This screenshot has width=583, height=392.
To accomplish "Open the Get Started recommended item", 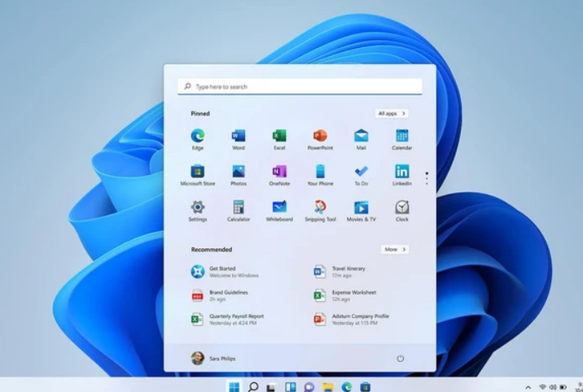I will [225, 272].
